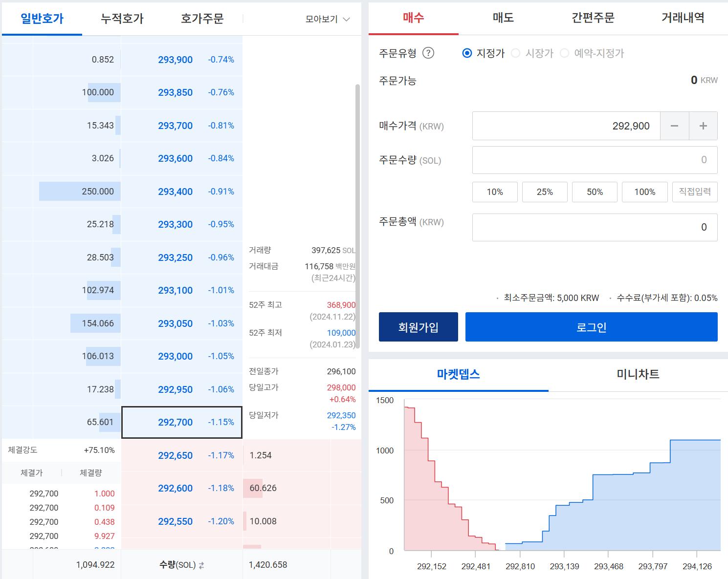
Task: Click the 회원가입 button
Action: (419, 327)
